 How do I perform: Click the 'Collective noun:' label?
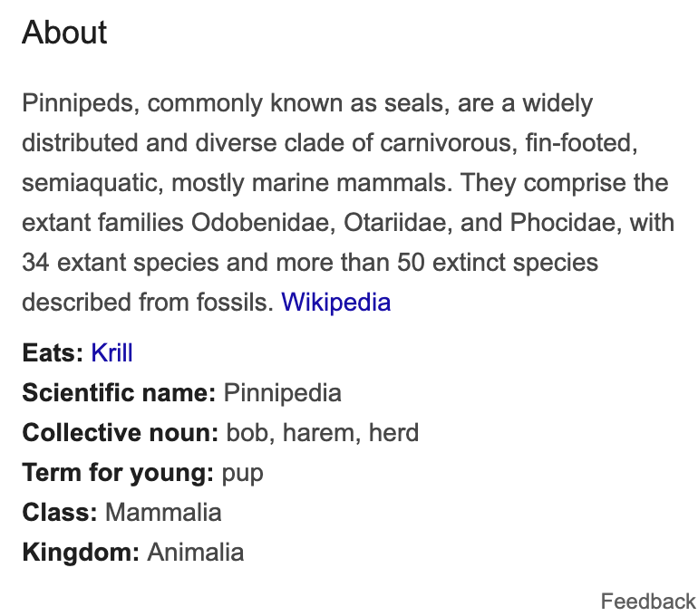[121, 432]
